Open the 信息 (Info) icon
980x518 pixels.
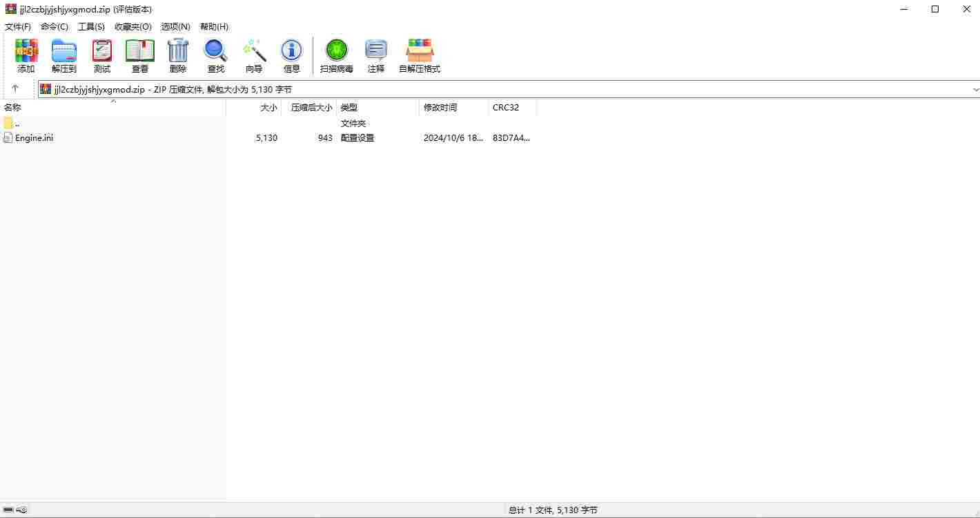click(291, 50)
